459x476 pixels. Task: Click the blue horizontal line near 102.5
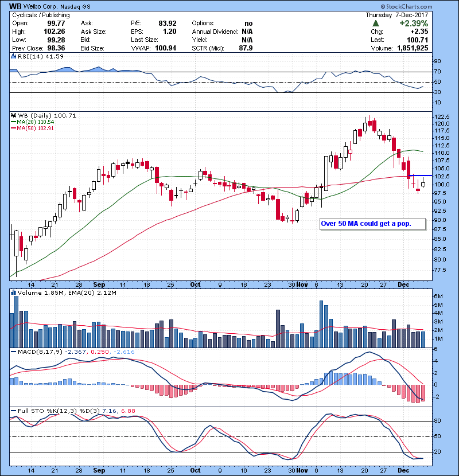421,175
